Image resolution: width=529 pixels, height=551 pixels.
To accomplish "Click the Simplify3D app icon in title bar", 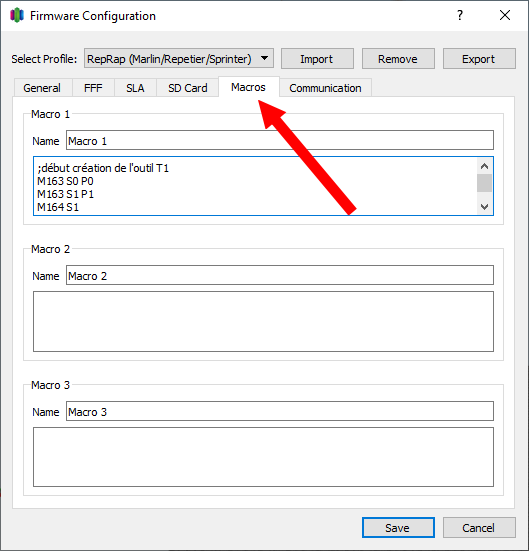I will 17,15.
